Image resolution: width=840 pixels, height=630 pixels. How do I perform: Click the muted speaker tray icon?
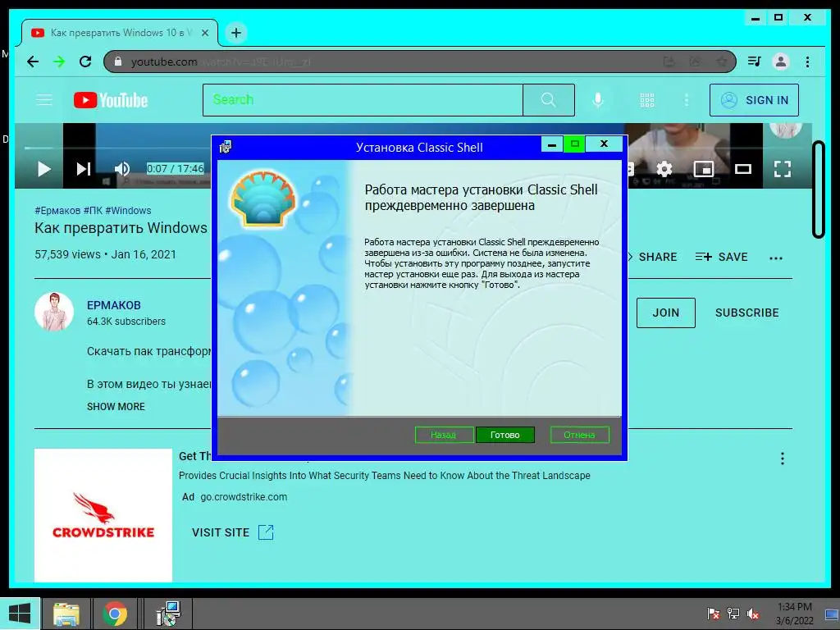[753, 614]
